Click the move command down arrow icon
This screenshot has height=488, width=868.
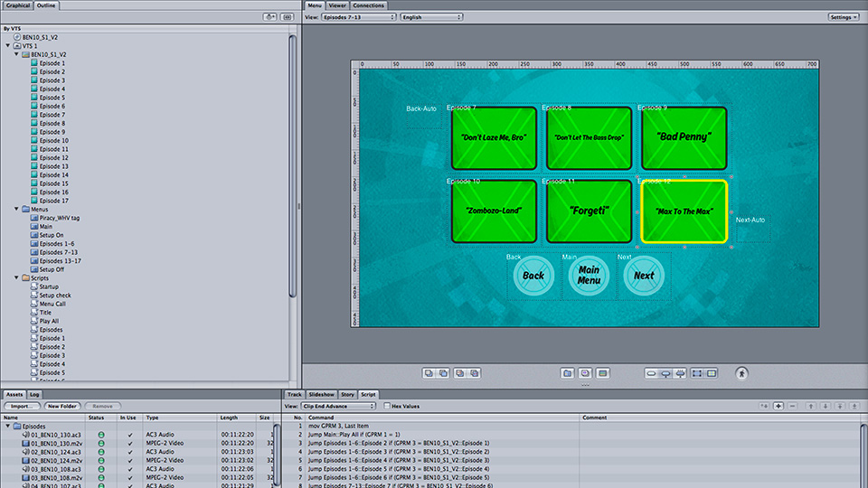coord(826,406)
